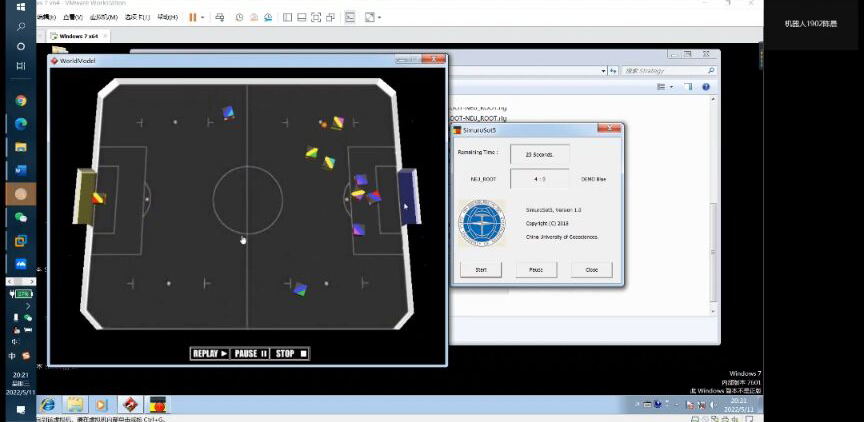
Task: Stop the simulation playback with STOP
Action: pyautogui.click(x=289, y=353)
